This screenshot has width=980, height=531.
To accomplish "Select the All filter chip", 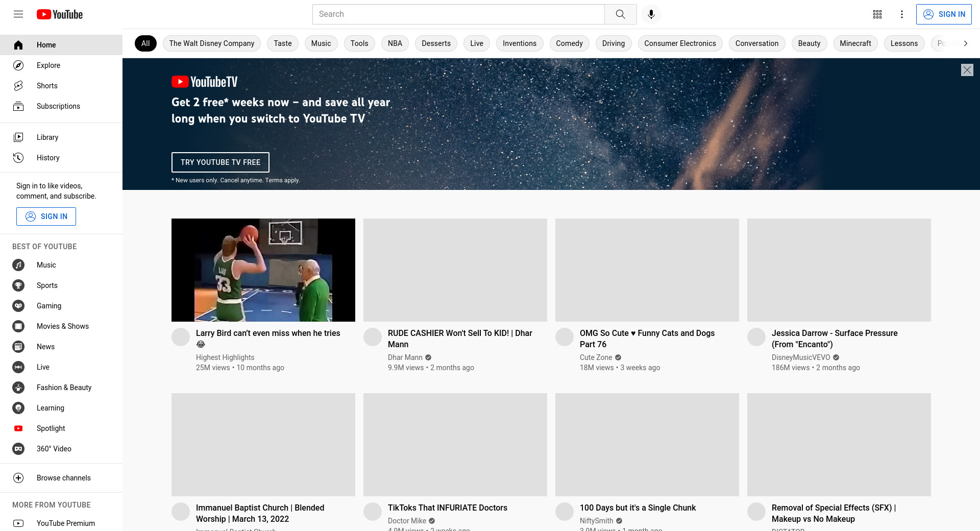I will (x=145, y=43).
